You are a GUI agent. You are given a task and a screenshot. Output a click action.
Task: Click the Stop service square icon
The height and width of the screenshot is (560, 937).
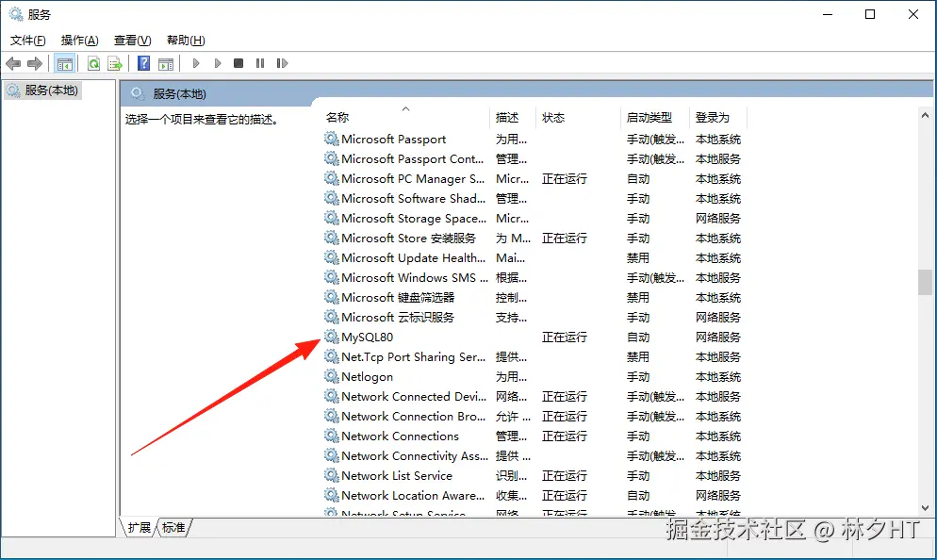pos(238,63)
